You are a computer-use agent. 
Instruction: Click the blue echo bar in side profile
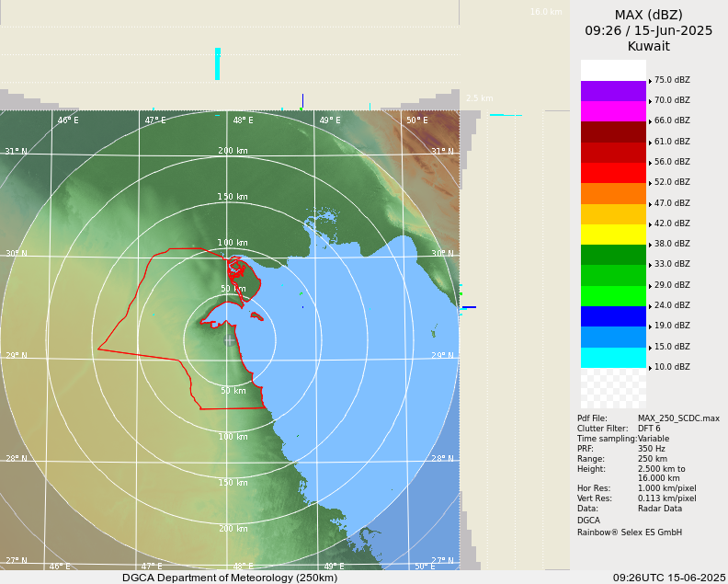(469, 307)
